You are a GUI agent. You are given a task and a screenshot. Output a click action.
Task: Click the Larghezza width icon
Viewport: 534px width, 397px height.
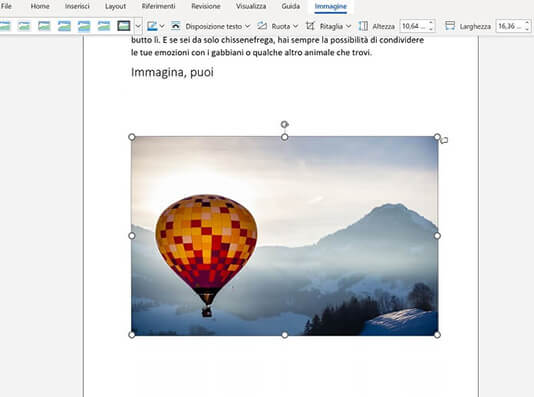(450, 26)
